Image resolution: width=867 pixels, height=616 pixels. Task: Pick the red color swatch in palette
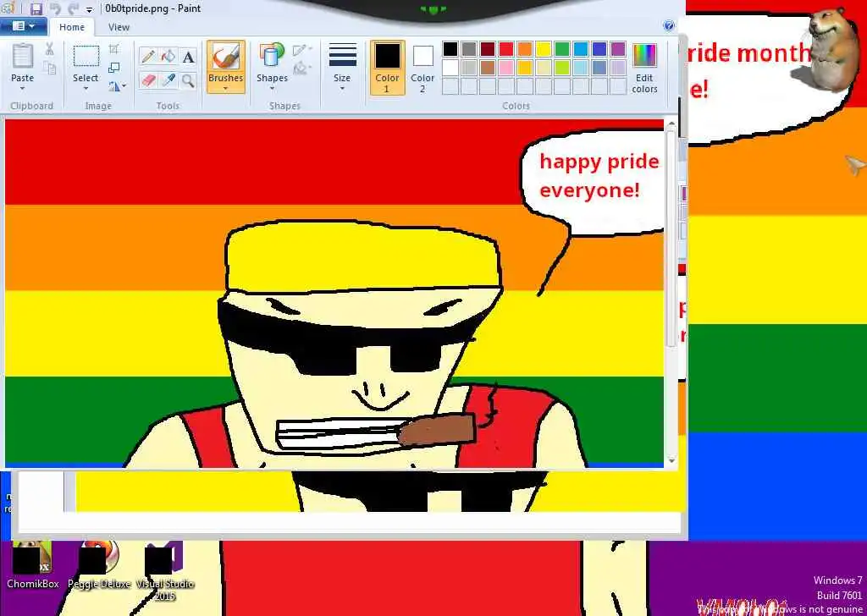tap(506, 49)
